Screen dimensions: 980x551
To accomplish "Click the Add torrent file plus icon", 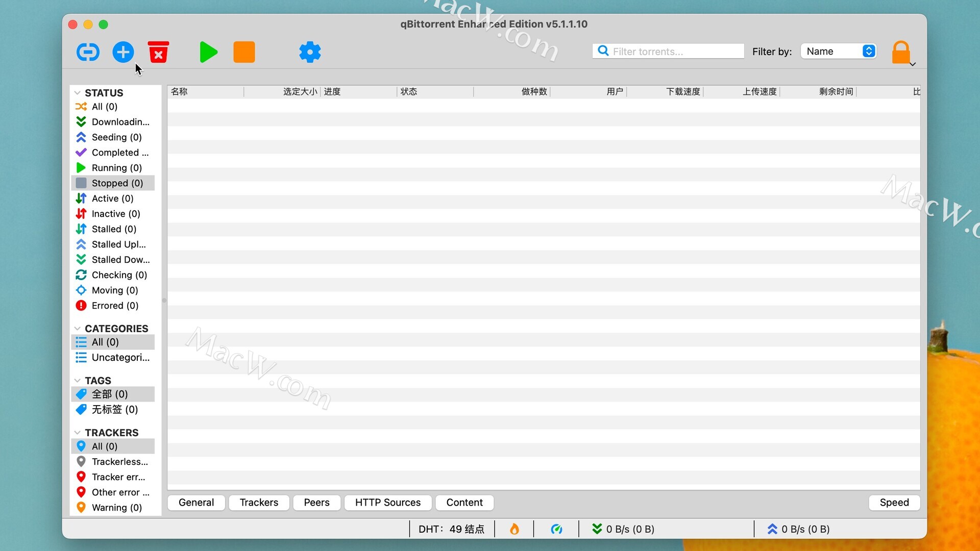I will click(x=123, y=52).
